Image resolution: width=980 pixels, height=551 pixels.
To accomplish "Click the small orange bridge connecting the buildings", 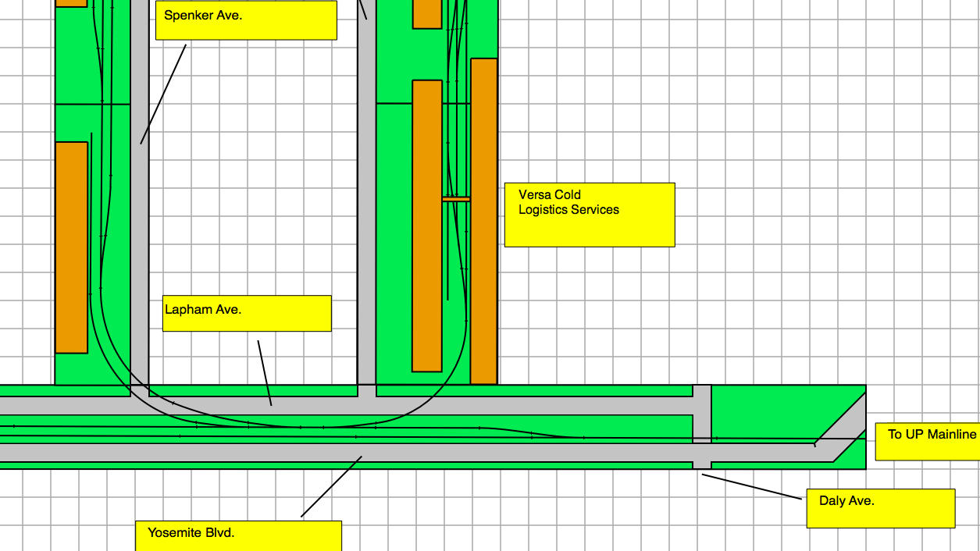I will [x=456, y=200].
